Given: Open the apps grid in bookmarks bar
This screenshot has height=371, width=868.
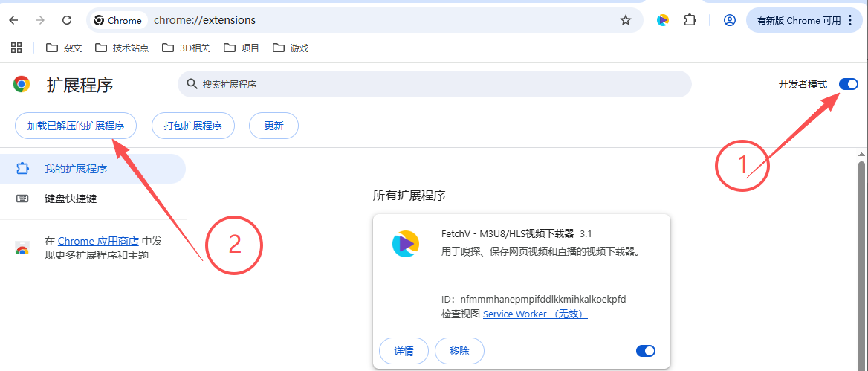Looking at the screenshot, I should (16, 48).
